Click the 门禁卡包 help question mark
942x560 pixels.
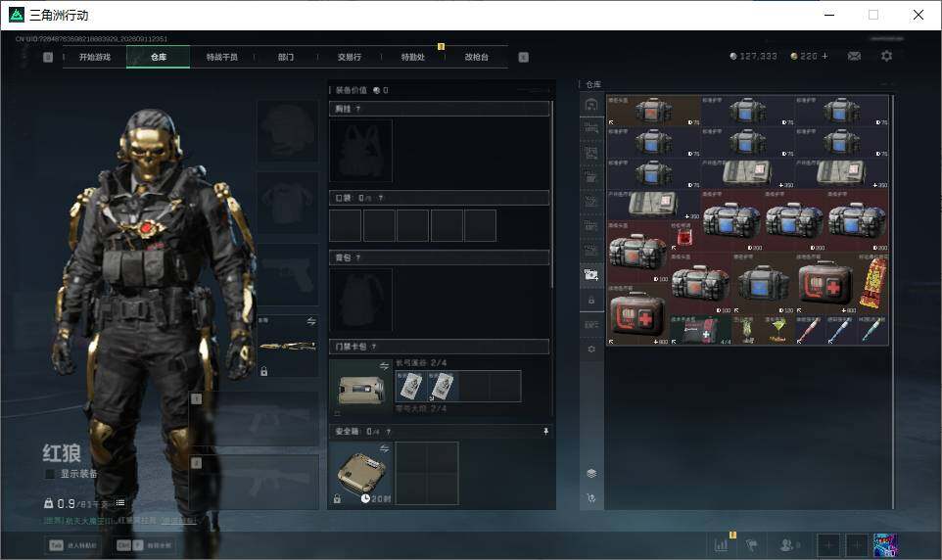coord(374,347)
